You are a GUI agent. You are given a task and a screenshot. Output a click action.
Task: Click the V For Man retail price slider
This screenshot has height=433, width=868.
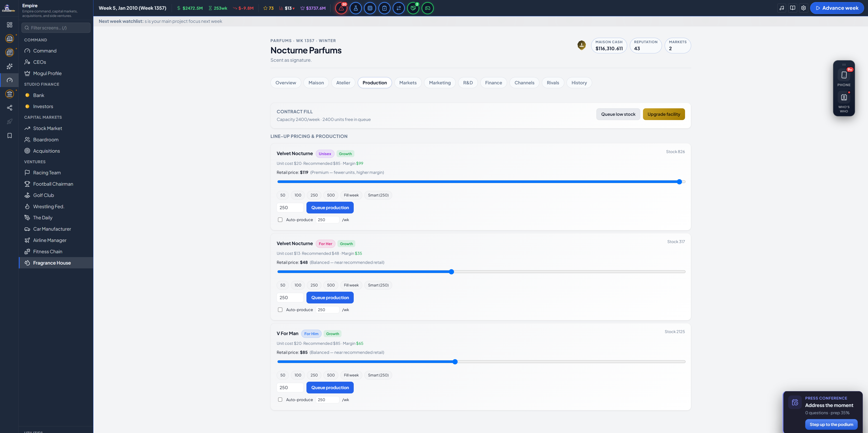point(481,362)
